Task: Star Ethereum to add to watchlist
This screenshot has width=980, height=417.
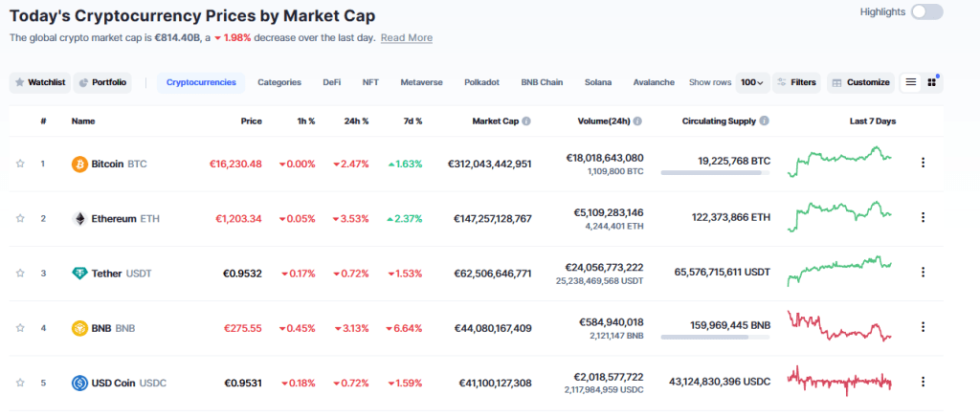Action: (20, 218)
